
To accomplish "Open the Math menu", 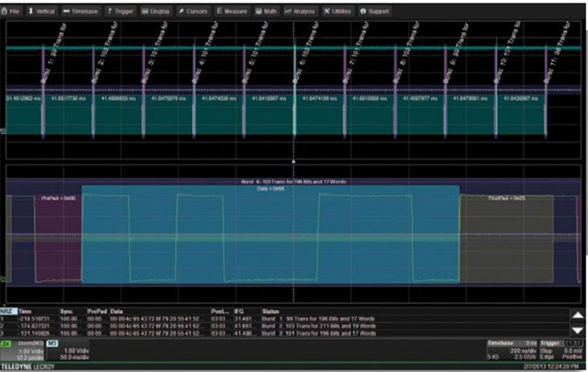I will click(x=267, y=11).
